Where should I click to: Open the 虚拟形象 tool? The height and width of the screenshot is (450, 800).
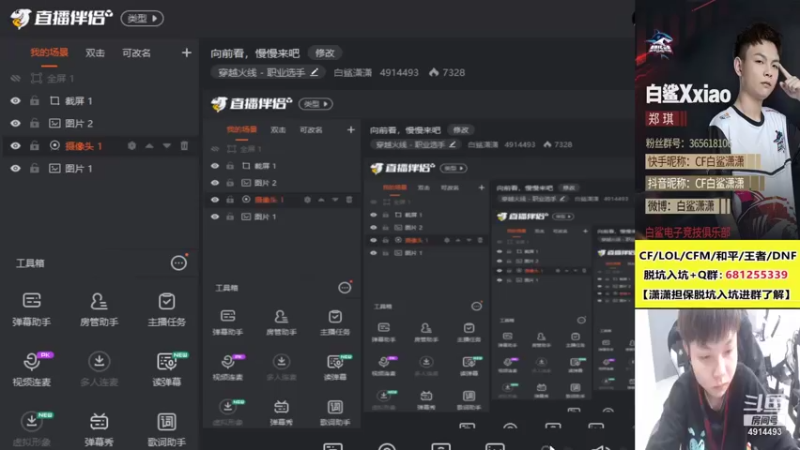coord(32,429)
